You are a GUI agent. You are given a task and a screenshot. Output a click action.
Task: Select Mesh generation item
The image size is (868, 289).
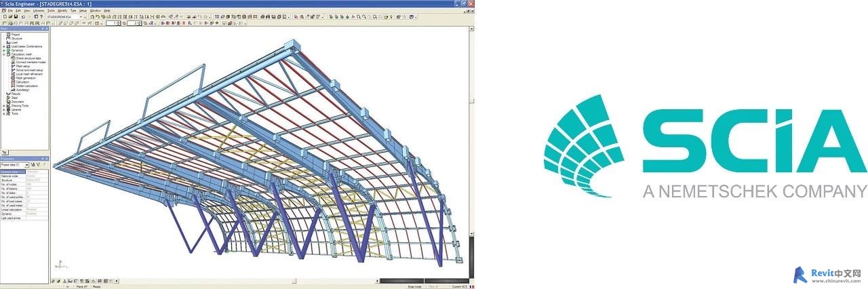tap(24, 79)
